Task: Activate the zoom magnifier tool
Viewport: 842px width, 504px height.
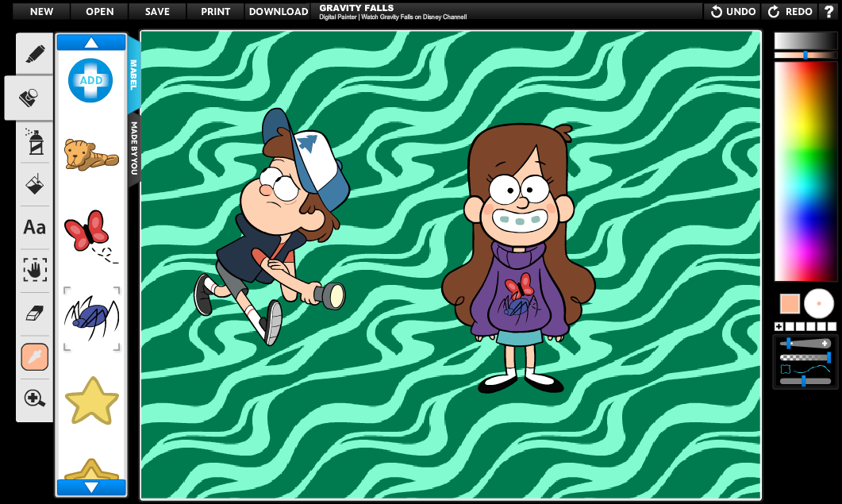Action: coord(34,398)
